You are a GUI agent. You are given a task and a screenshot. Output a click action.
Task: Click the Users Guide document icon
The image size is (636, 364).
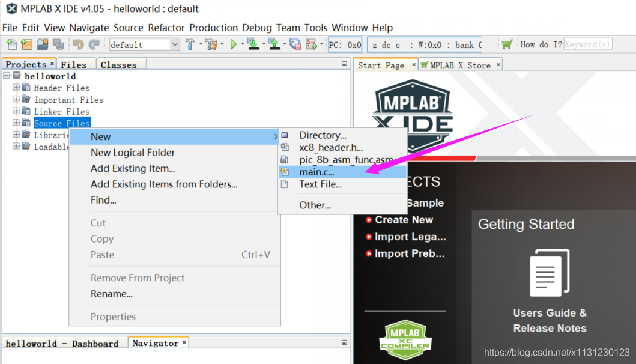[x=550, y=273]
